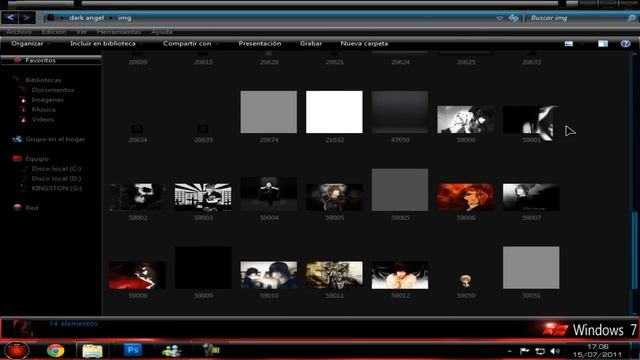Open Imágenes library

(48, 100)
